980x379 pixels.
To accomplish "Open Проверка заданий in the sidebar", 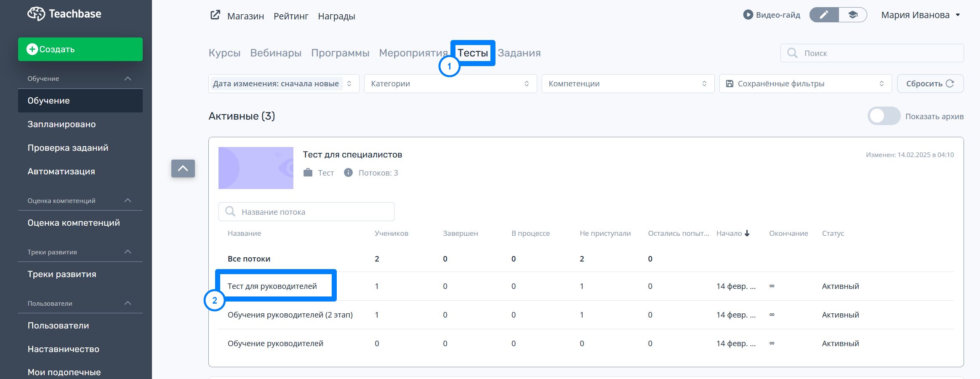I will point(68,148).
